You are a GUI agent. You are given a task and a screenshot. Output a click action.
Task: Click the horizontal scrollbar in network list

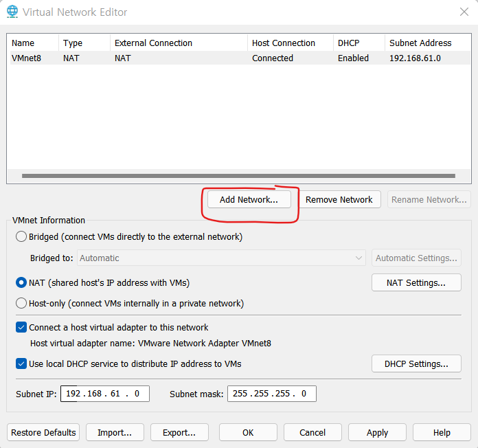click(x=239, y=176)
